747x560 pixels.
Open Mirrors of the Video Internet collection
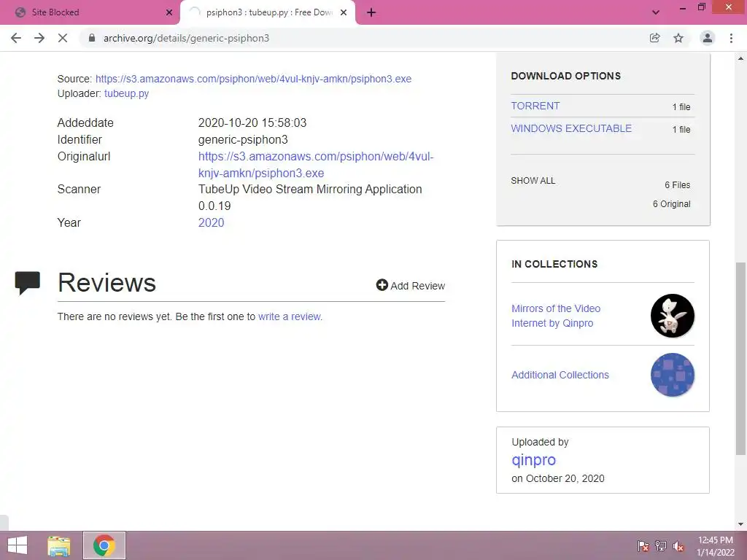pos(556,316)
